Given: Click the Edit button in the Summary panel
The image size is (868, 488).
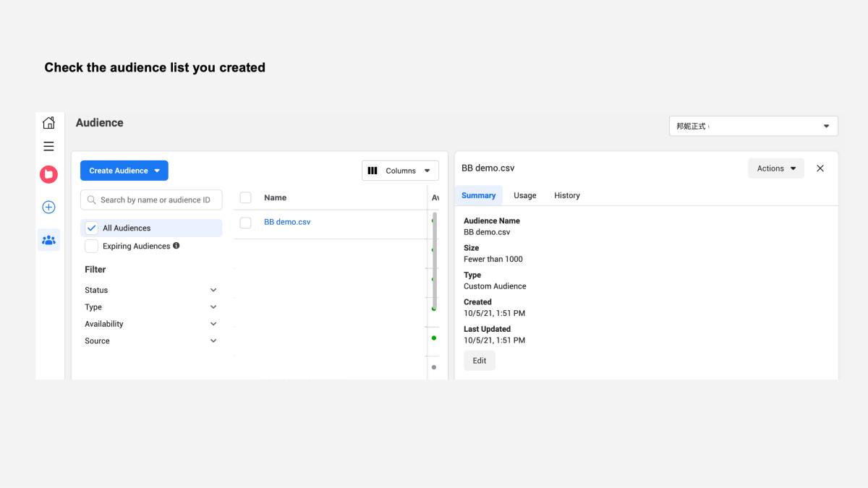Looking at the screenshot, I should [479, 360].
